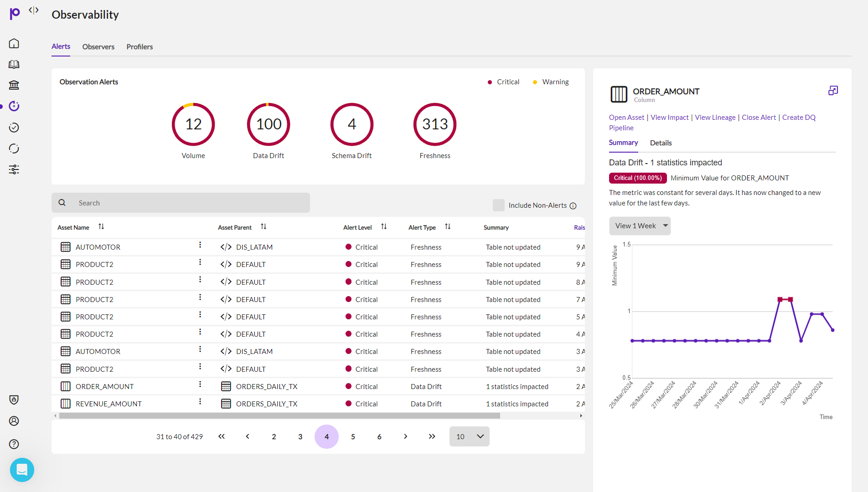Jump to the last page

(432, 436)
